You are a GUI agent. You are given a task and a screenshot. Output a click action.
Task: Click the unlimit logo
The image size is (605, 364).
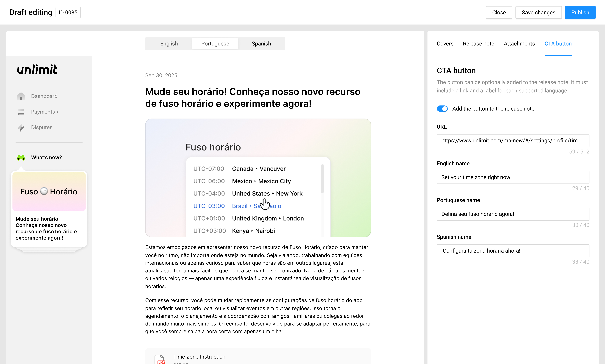[x=37, y=69]
